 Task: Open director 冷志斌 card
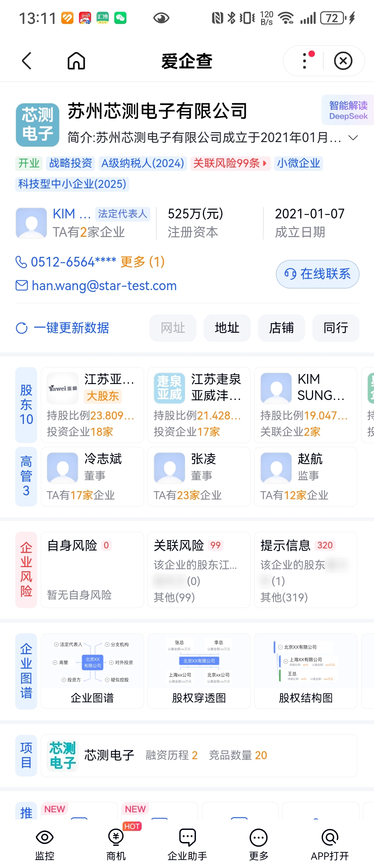pos(92,477)
